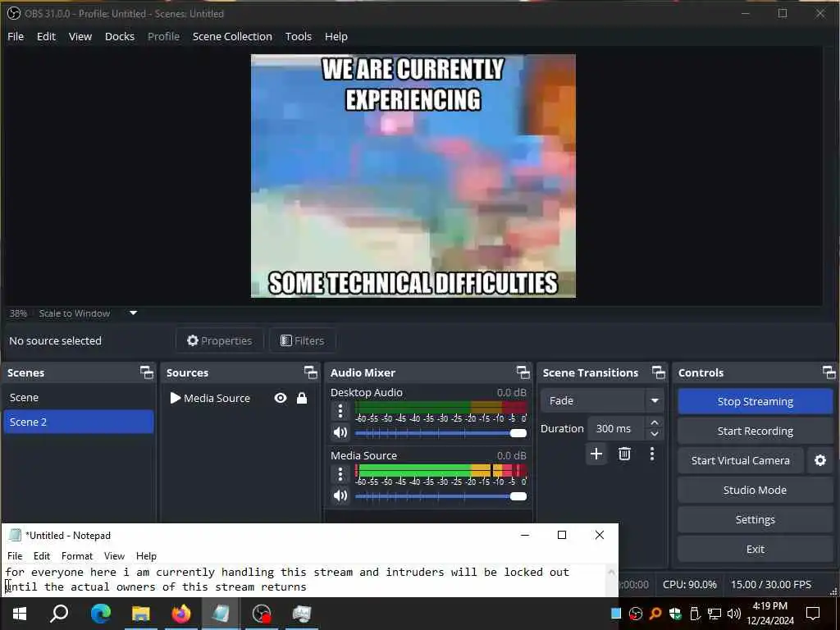The height and width of the screenshot is (630, 840).
Task: Open File Explorer from taskbar
Action: [141, 614]
